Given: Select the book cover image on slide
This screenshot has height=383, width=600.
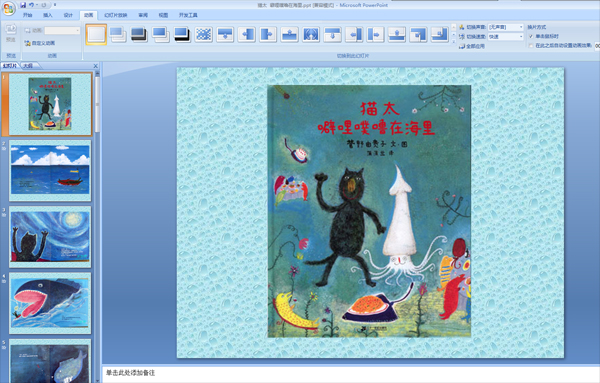Looking at the screenshot, I should pyautogui.click(x=369, y=211).
